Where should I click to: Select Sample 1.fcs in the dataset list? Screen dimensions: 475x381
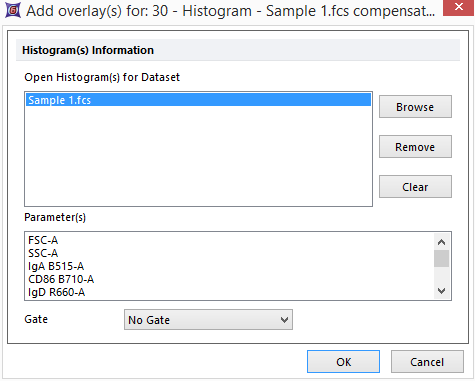coord(198,100)
